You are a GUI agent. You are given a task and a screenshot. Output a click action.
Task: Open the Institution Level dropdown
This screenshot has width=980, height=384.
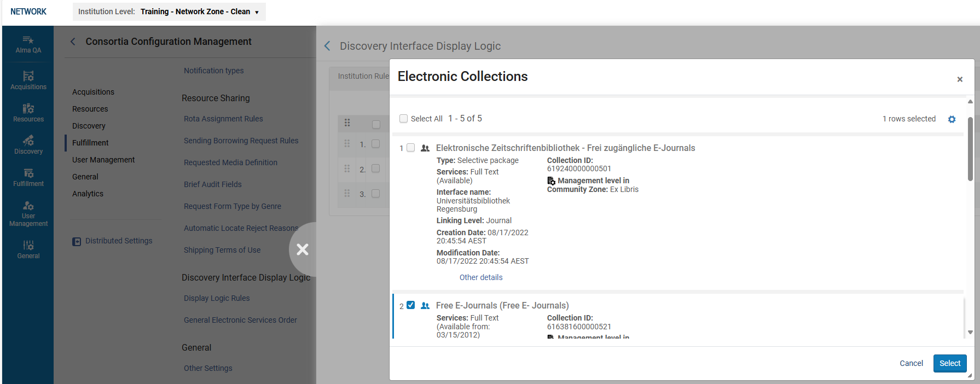tap(169, 11)
